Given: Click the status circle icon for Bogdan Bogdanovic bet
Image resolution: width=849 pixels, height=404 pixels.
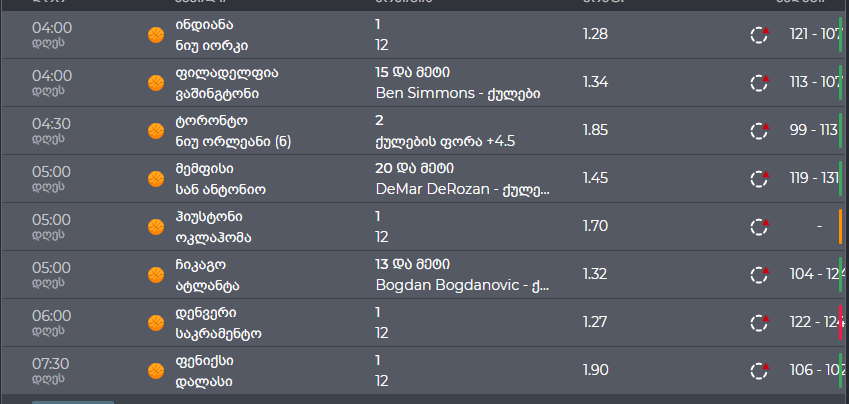Looking at the screenshot, I should coord(759,275).
